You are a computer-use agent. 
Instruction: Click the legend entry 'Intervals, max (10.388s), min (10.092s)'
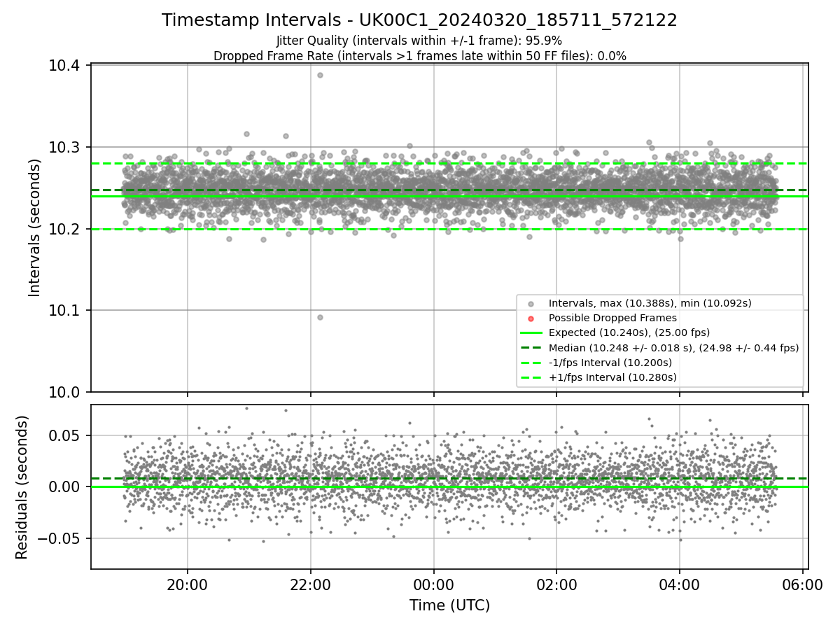pos(650,303)
